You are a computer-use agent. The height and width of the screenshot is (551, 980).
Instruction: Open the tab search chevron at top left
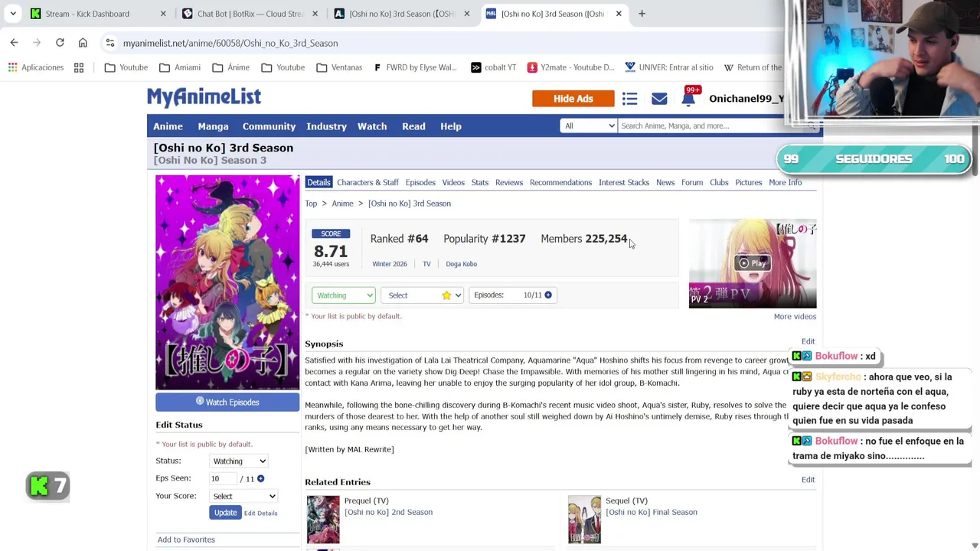coord(13,14)
